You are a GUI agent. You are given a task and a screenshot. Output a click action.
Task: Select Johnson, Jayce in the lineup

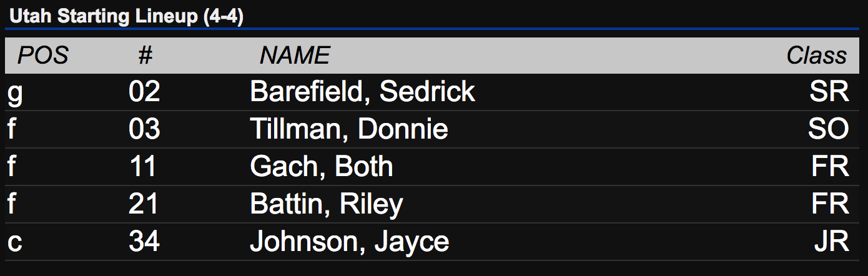[x=349, y=242]
